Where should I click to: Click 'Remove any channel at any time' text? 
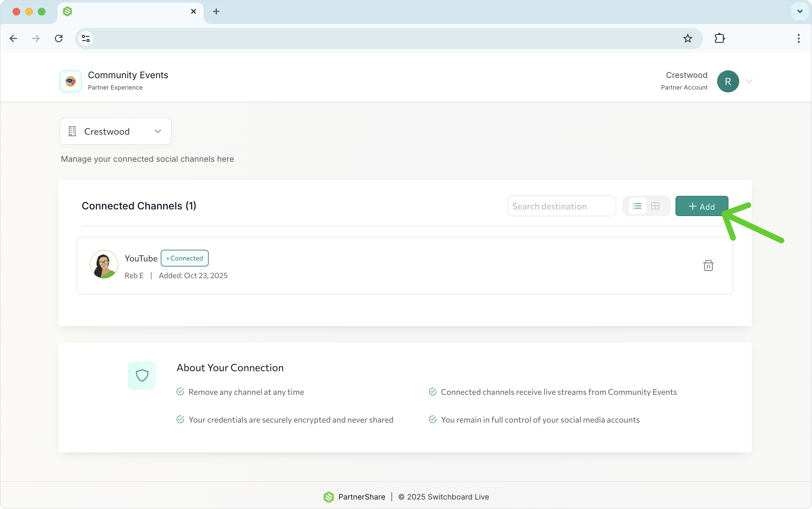click(246, 392)
